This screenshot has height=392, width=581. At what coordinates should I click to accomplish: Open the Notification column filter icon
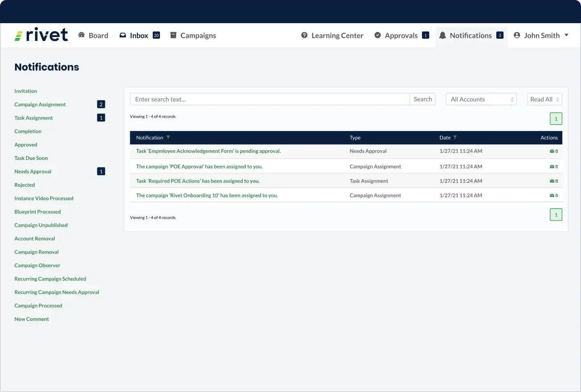[x=168, y=137]
